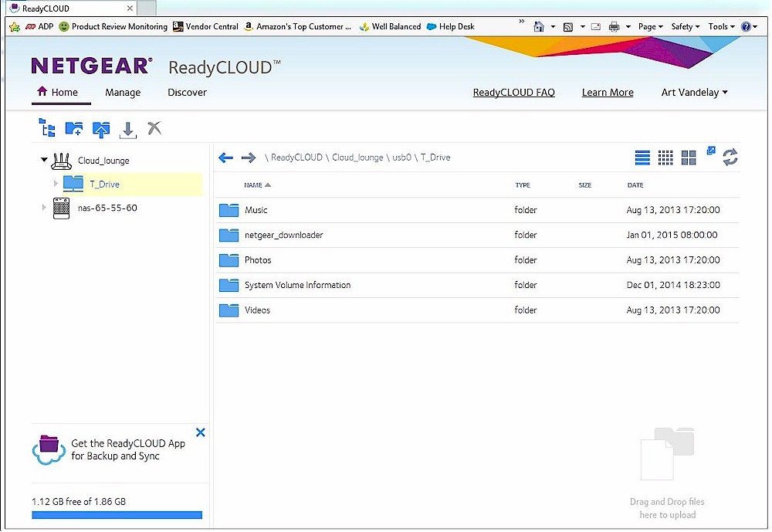The height and width of the screenshot is (532, 772).
Task: Click the folder tree view icon
Action: point(47,127)
